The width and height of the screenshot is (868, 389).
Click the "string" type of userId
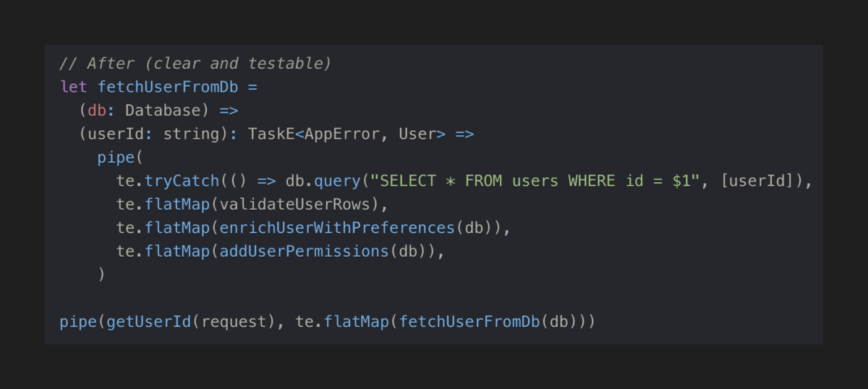click(191, 134)
